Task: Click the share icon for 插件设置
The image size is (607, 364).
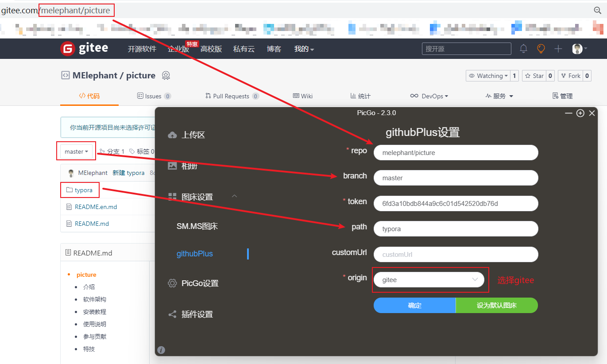Action: coord(172,314)
